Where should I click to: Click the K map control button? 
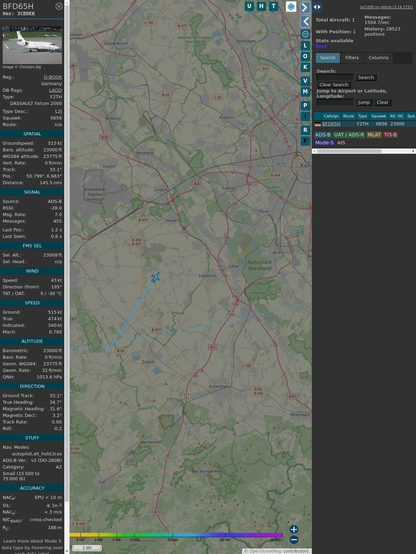tap(305, 67)
